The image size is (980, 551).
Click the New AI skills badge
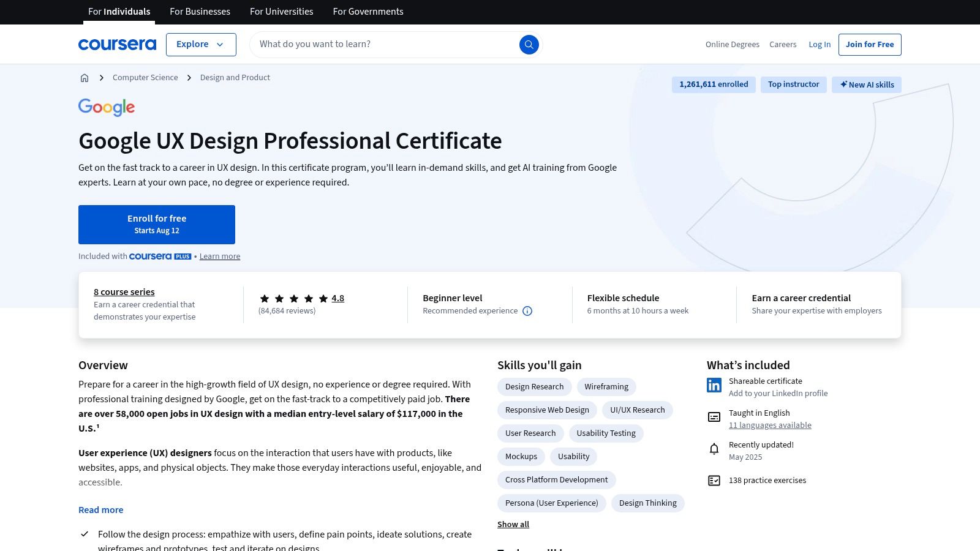[867, 84]
